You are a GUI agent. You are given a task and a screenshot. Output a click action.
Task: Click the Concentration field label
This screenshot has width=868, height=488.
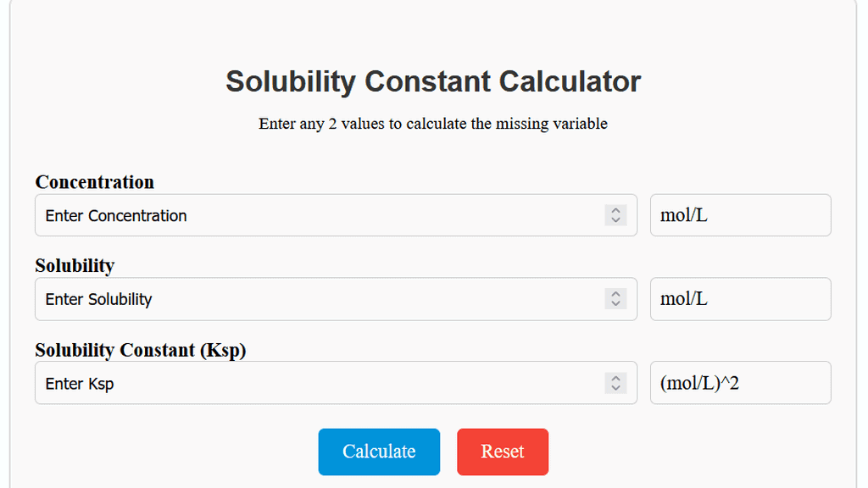pos(94,182)
